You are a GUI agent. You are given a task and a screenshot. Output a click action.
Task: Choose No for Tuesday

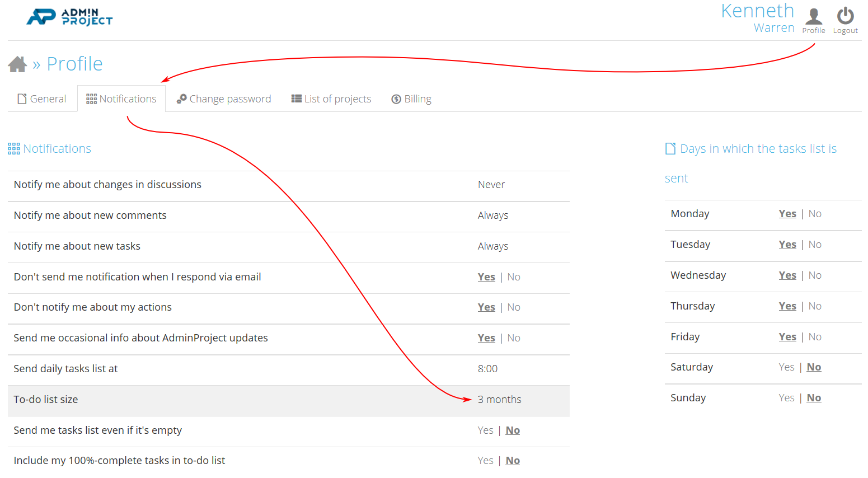(815, 245)
